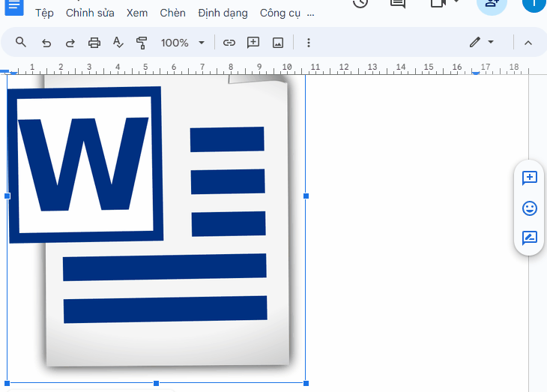This screenshot has width=547, height=392.
Task: Click the pencil editing mode icon
Action: coord(475,42)
